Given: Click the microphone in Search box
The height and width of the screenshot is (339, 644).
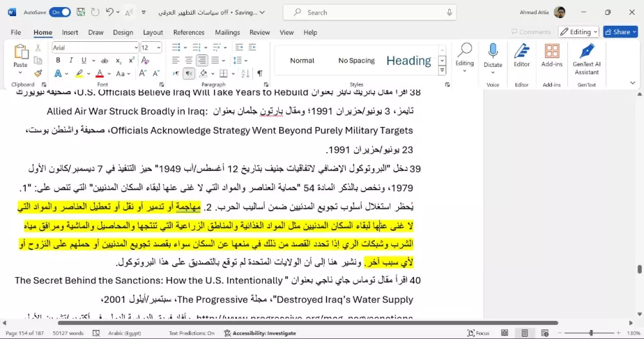Looking at the screenshot, I should point(450,12).
